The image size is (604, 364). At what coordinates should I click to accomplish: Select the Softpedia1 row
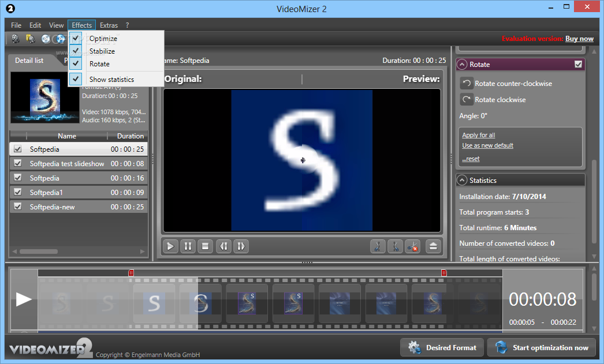point(79,193)
